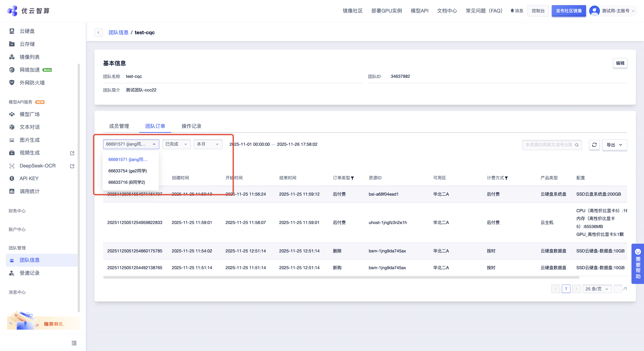
Task: Click the sidebar collapse icon at bottom
Action: point(74,343)
